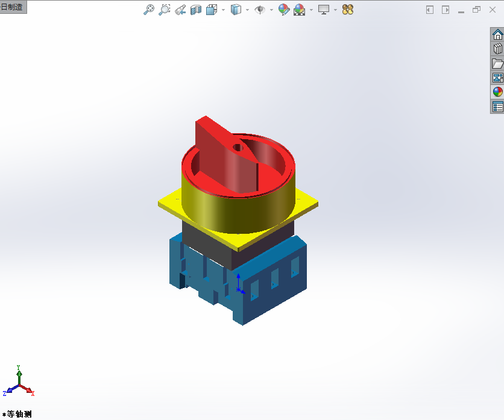Viewport: 504px width, 420px height.
Task: Click the small hole in red handle
Action: (238, 148)
